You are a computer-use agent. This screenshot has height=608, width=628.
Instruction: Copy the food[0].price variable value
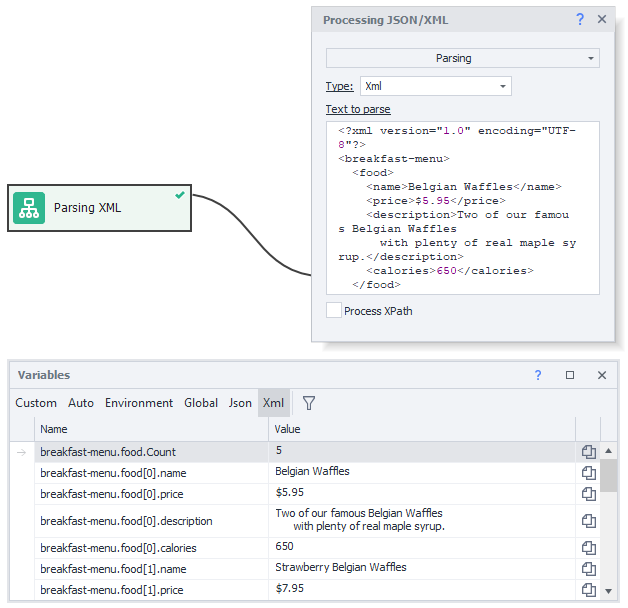tap(589, 494)
